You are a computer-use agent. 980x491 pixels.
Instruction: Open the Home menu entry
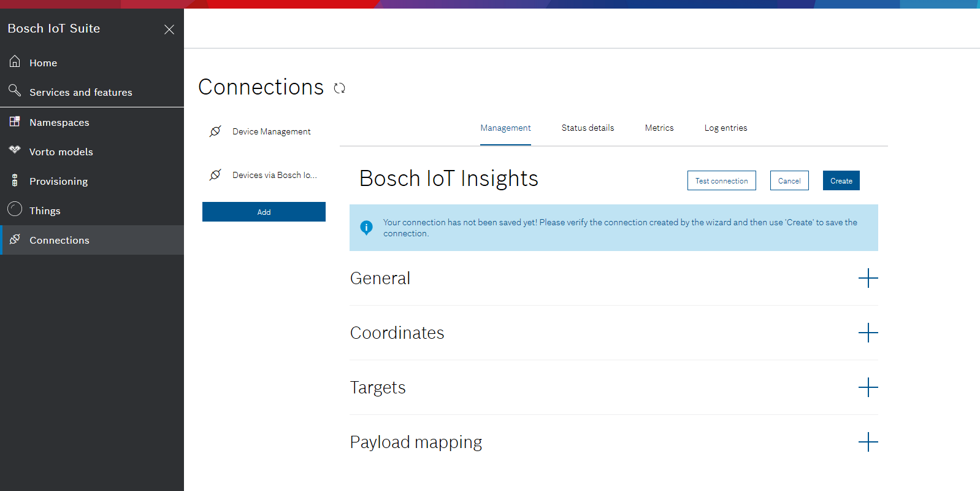[92, 63]
